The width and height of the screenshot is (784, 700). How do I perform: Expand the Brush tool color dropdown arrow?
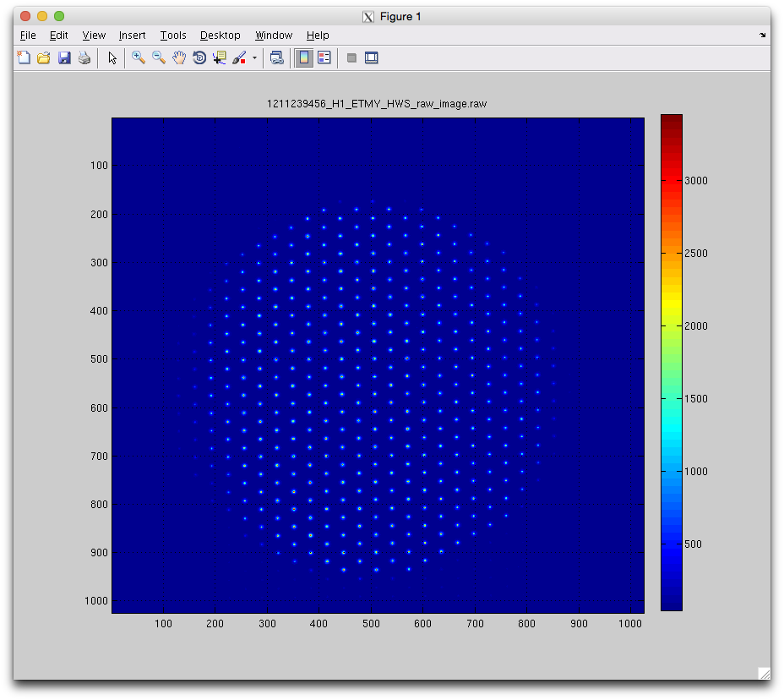254,59
